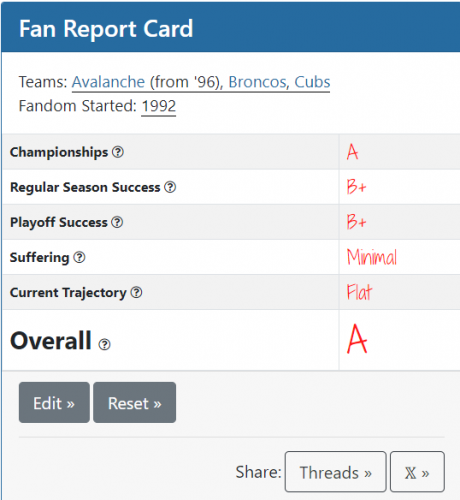Share the report card to Threads
460x500 pixels.
point(336,472)
